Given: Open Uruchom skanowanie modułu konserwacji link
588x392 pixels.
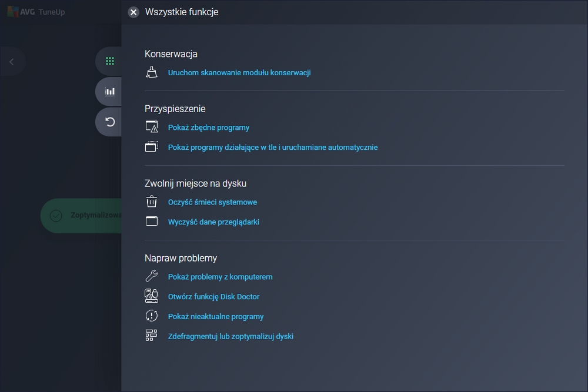Looking at the screenshot, I should pos(239,73).
